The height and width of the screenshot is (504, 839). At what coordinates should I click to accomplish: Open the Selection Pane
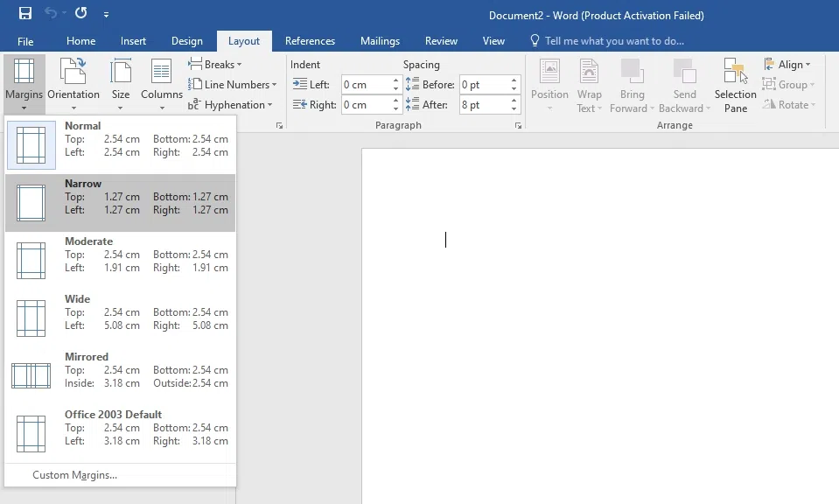click(x=735, y=83)
